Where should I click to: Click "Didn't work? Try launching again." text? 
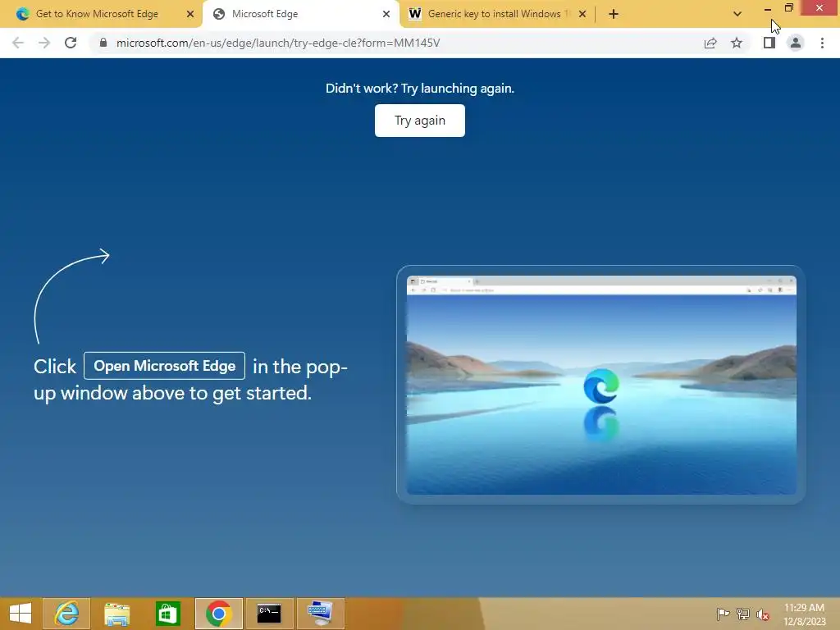click(420, 89)
